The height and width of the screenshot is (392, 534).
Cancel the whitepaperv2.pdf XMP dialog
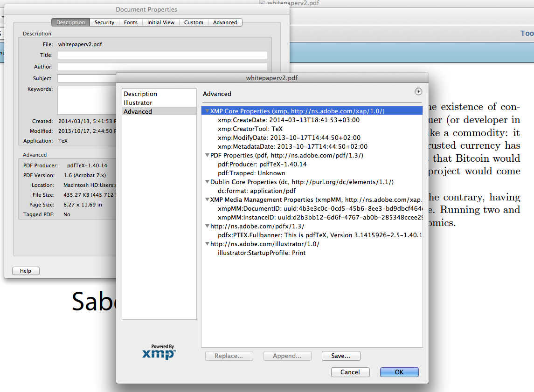coord(350,372)
